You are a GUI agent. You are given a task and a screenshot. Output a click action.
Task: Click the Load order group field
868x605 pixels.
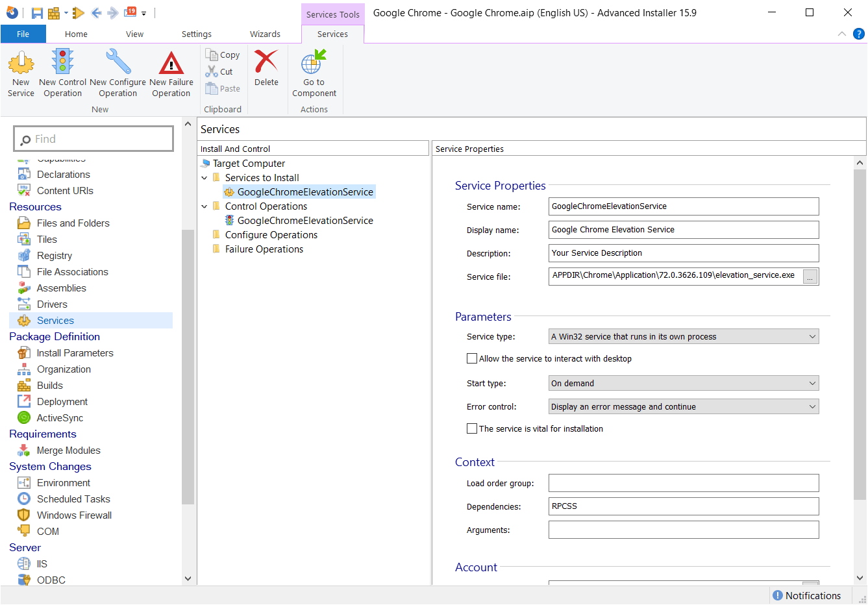pos(684,483)
